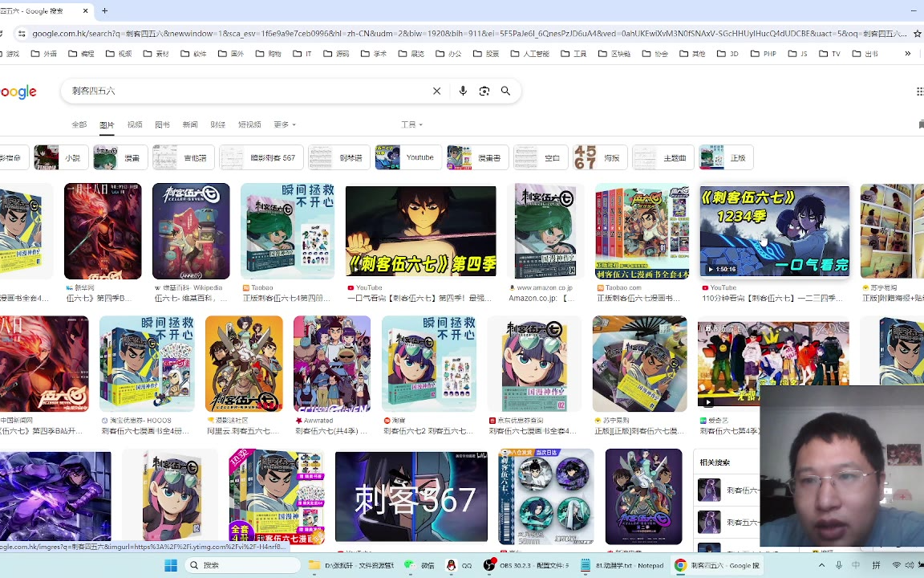Show hidden tray icons chevron

tap(821, 565)
